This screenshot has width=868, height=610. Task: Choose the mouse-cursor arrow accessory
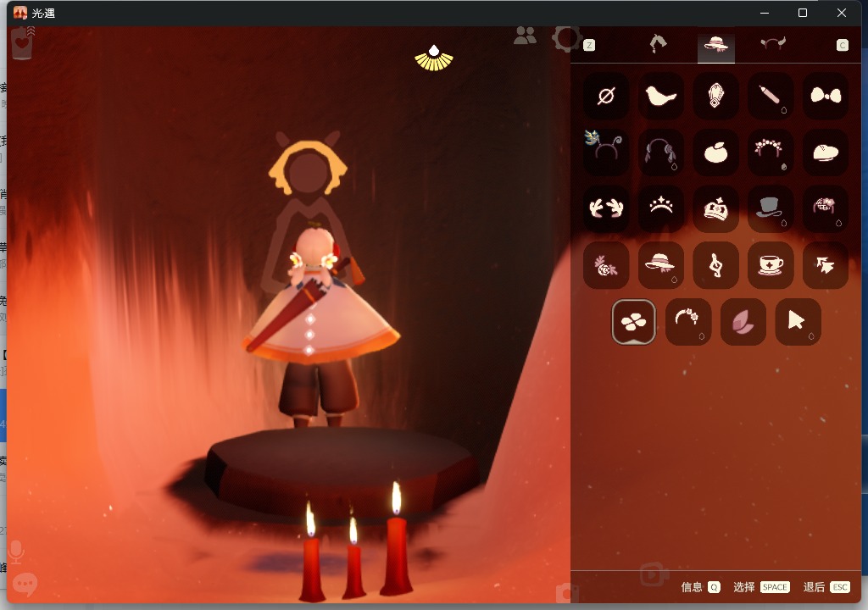[x=798, y=322]
